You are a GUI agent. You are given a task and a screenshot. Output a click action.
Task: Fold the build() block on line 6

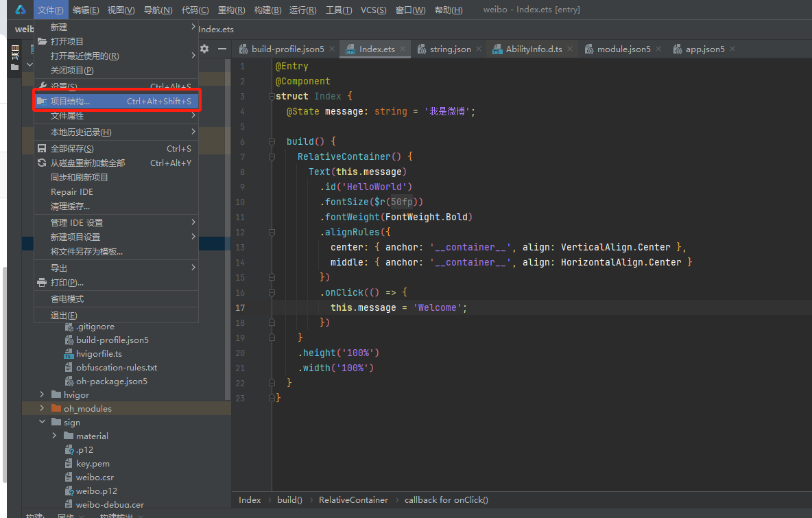(x=272, y=141)
